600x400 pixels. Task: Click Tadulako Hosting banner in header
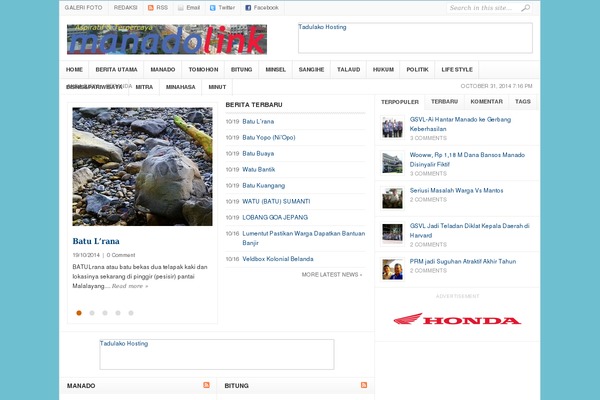click(415, 38)
